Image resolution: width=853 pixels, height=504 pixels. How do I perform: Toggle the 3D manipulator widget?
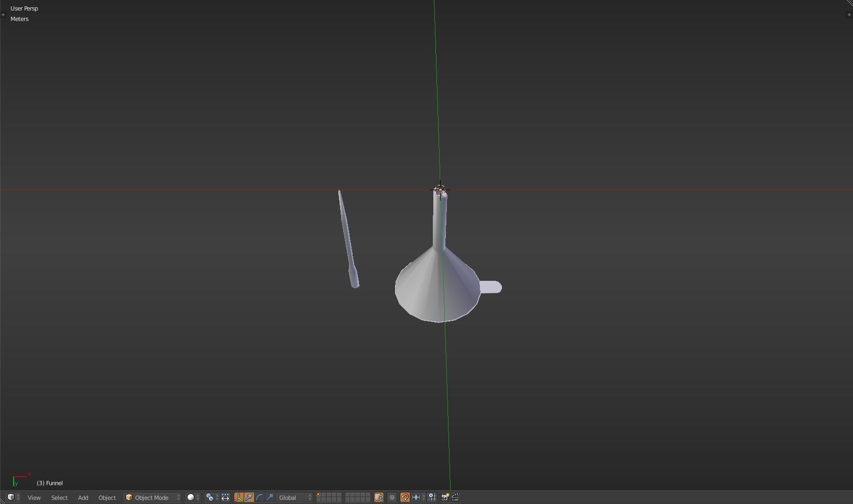tap(239, 497)
